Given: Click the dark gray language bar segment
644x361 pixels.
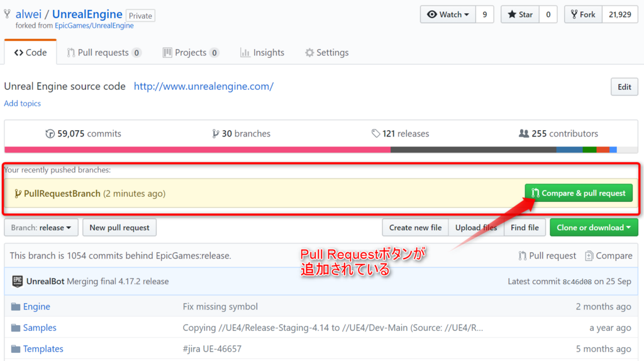Looking at the screenshot, I should [474, 150].
